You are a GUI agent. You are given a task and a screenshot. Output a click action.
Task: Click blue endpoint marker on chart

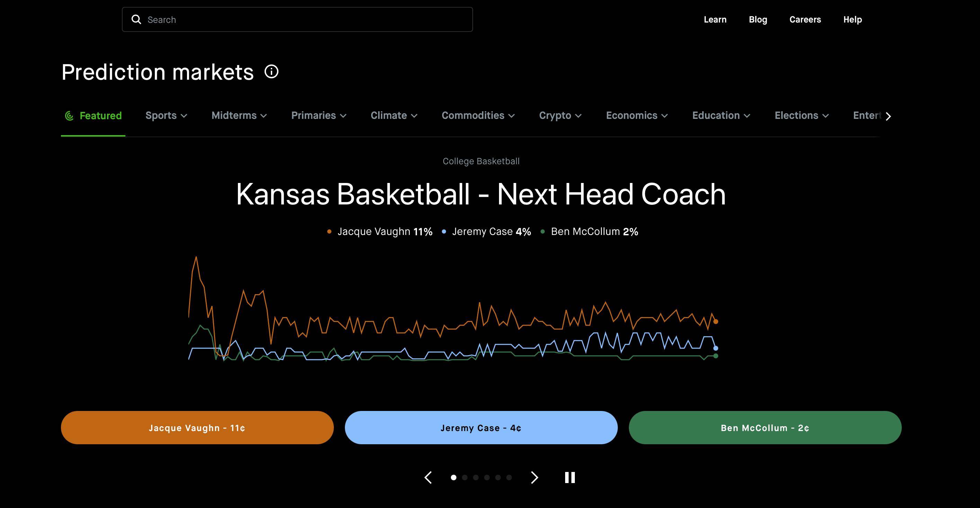click(x=715, y=348)
